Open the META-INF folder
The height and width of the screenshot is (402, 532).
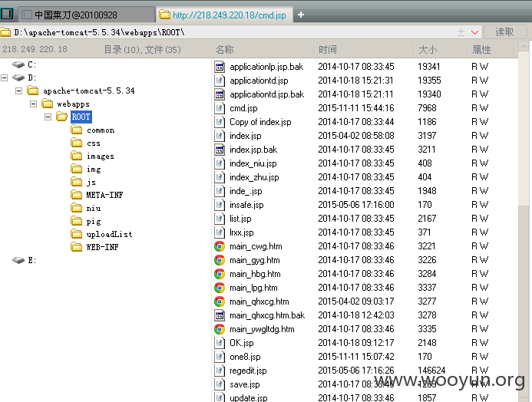click(97, 195)
